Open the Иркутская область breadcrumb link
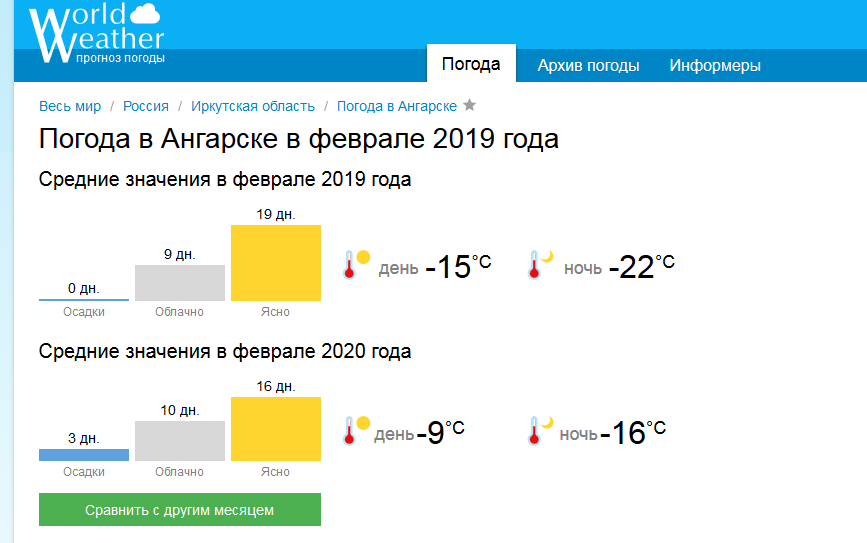Screen dimensions: 867x543 pos(252,106)
